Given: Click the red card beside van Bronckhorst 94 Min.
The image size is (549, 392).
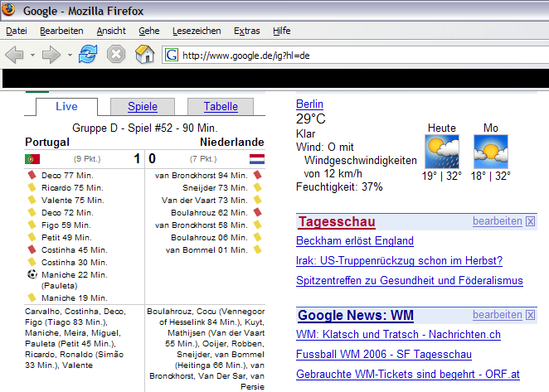Looking at the screenshot, I should coord(258,175).
